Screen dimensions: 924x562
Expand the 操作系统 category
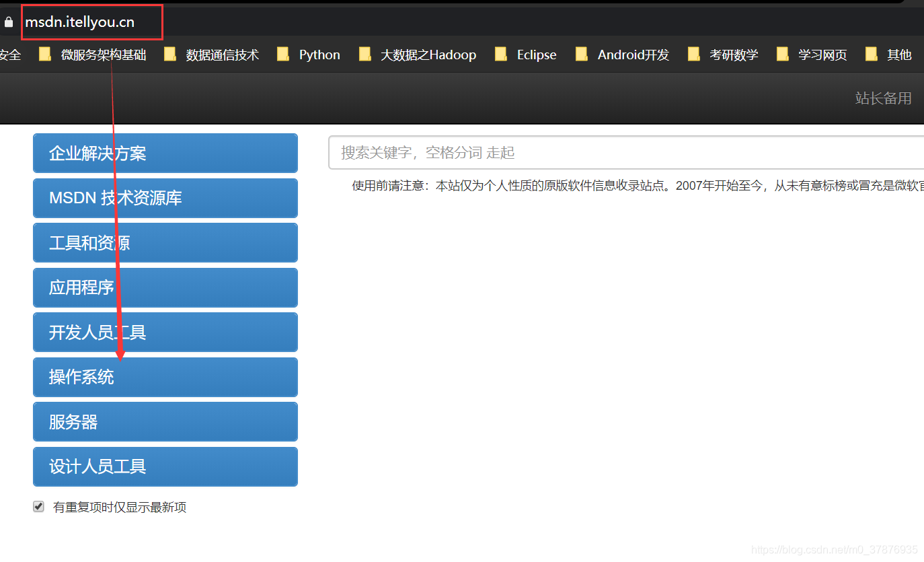click(x=165, y=377)
